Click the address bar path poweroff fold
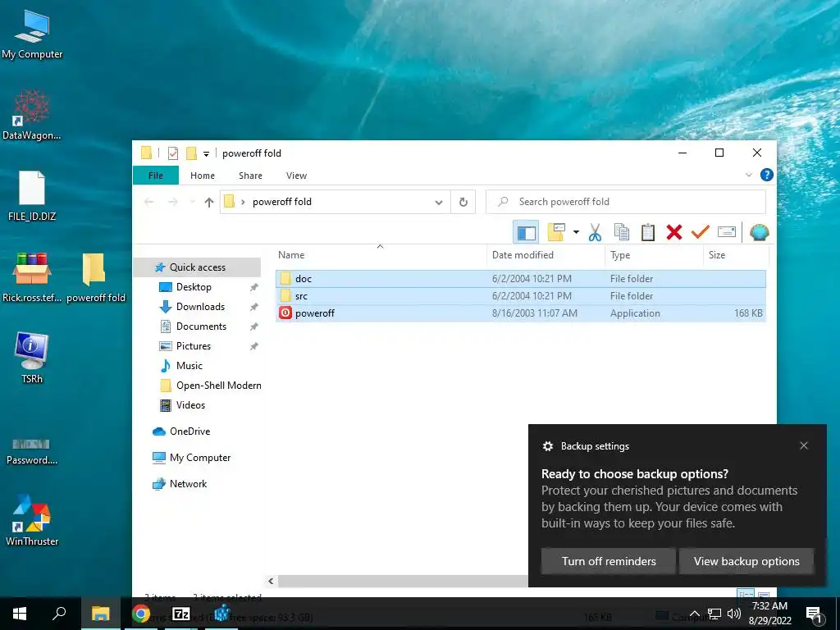 click(282, 202)
